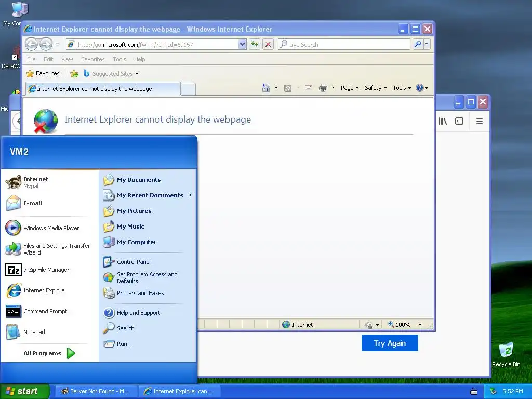Open the Tools menu in menu bar
Viewport: 532px width, 399px height.
tap(119, 59)
